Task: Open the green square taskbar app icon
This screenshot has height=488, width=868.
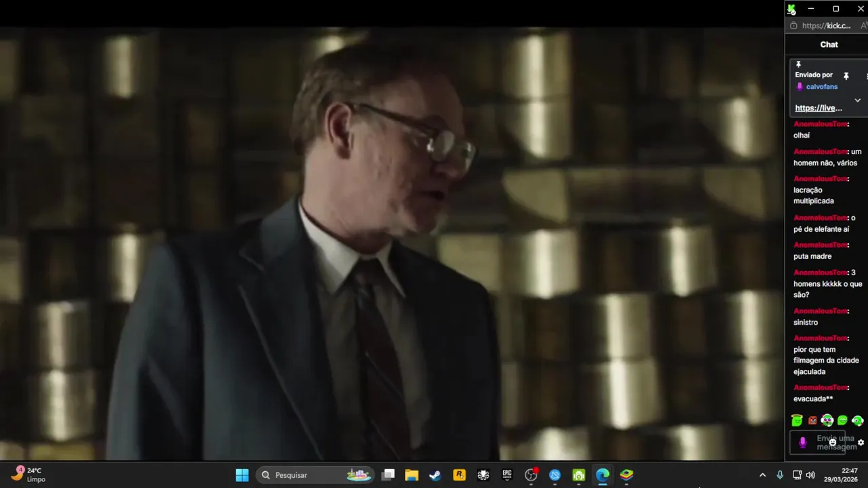Action: pos(579,475)
